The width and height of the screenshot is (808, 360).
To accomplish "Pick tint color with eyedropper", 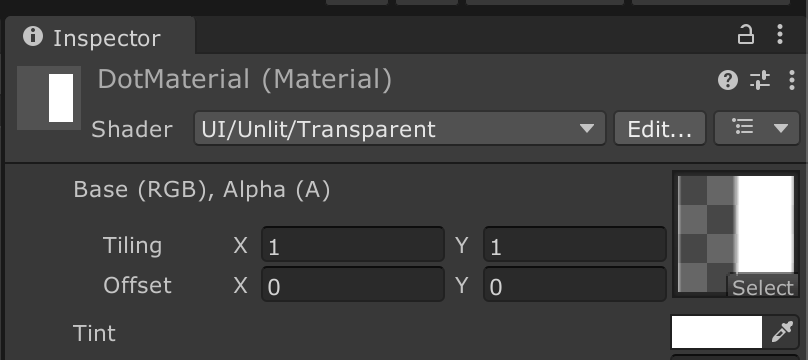I will (x=781, y=332).
